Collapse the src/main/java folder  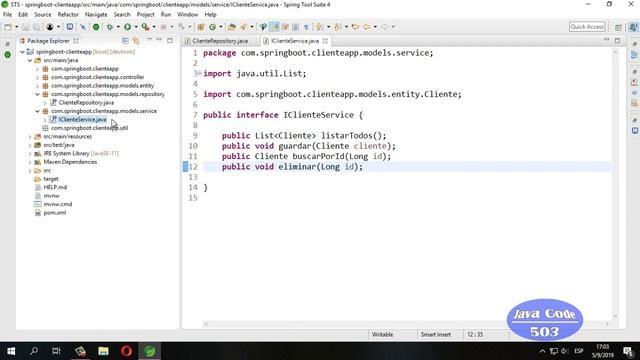30,60
